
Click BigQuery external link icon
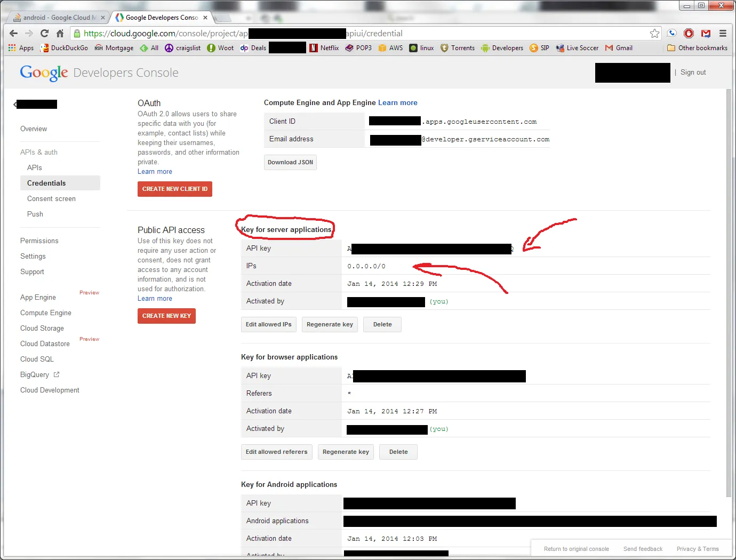[x=57, y=374]
